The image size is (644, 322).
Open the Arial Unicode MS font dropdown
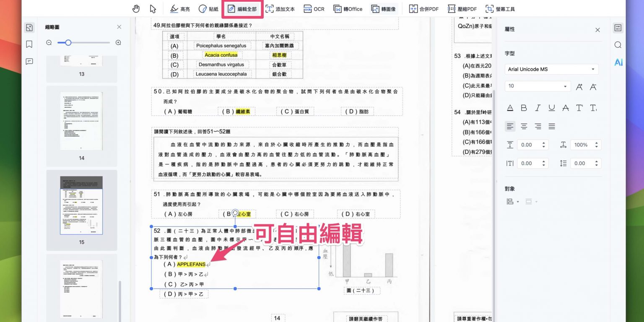(x=551, y=69)
